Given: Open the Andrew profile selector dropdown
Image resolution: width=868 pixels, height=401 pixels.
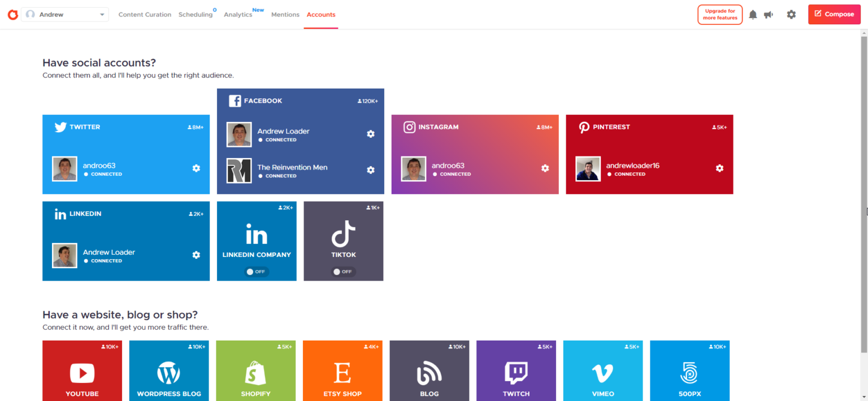Looking at the screenshot, I should coord(64,14).
